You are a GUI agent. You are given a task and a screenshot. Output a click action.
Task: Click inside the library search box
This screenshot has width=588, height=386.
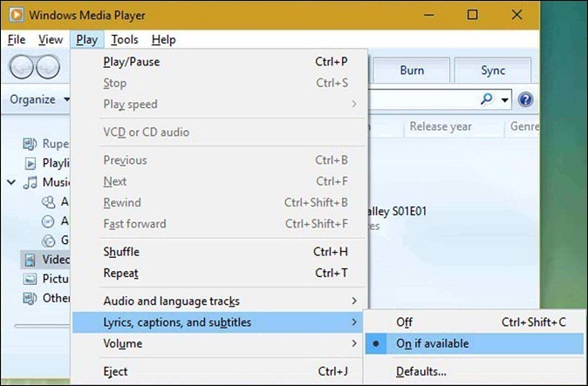422,99
